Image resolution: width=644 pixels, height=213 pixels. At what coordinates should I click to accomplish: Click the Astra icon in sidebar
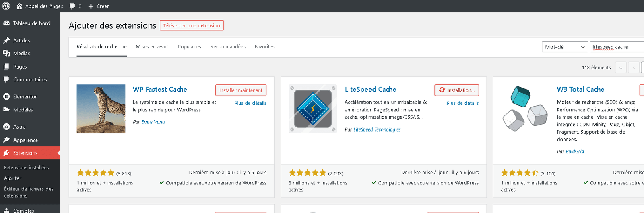click(6, 127)
